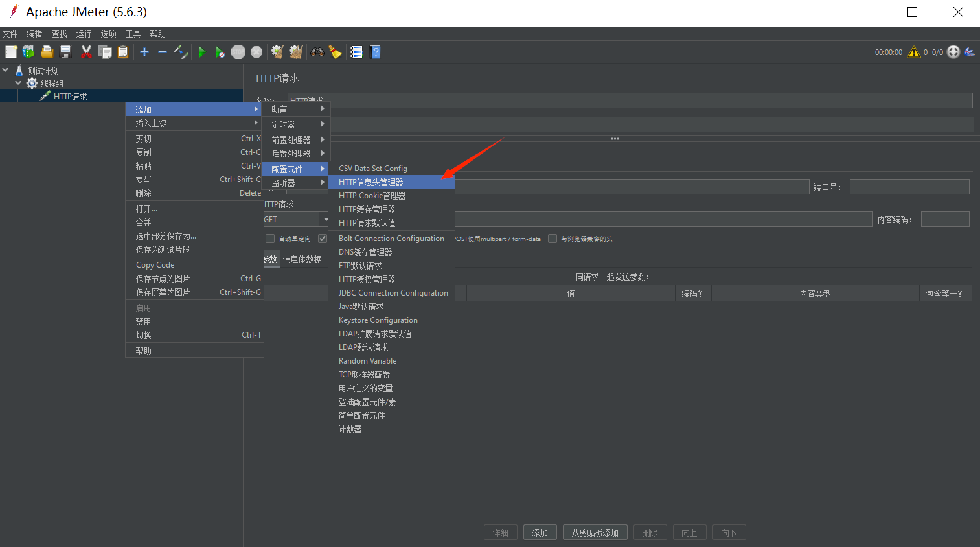Image resolution: width=980 pixels, height=547 pixels.
Task: Open the Templates toolbar icon
Action: click(x=28, y=52)
